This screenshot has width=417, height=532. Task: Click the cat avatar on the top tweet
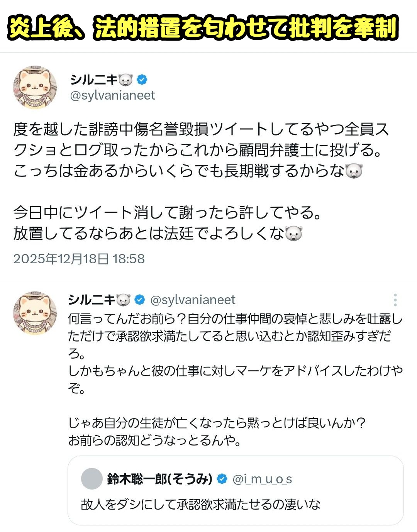tap(35, 88)
